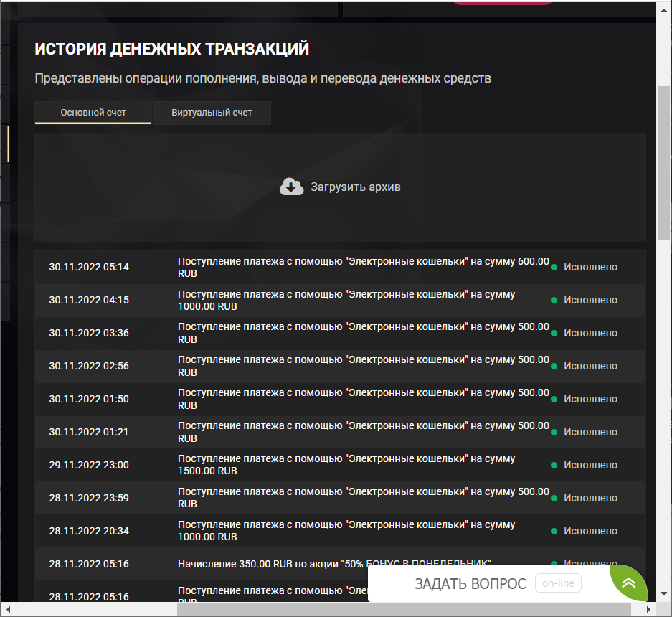Viewport: 672px width, 617px height.
Task: Click the subtitle about пополнения, вывода и перевода
Action: point(262,78)
